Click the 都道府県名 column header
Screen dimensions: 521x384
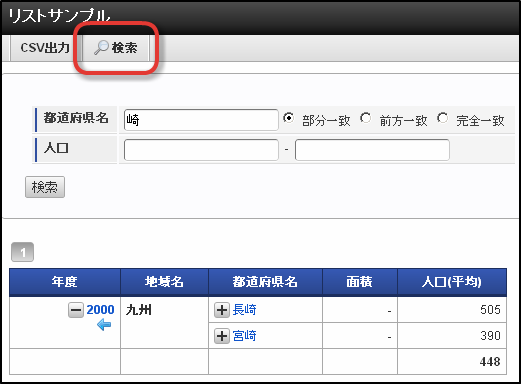tap(265, 282)
